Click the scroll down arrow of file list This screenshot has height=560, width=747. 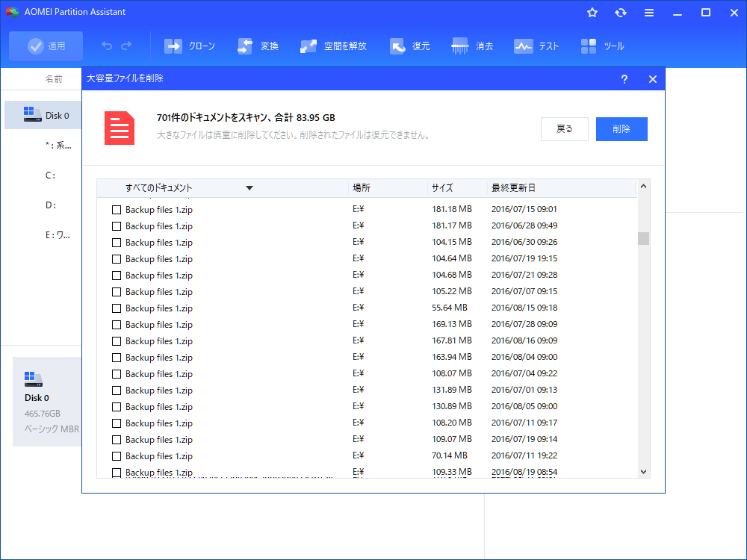pyautogui.click(x=643, y=472)
